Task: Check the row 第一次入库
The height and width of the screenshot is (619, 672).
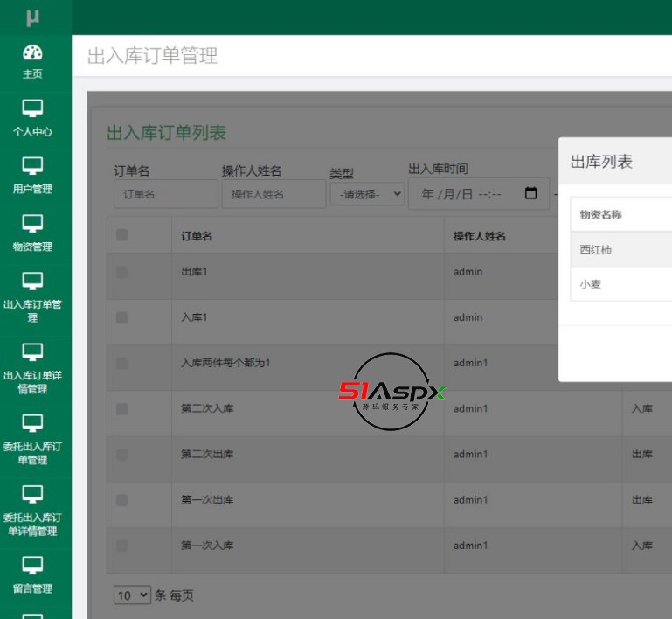Action: (121, 546)
